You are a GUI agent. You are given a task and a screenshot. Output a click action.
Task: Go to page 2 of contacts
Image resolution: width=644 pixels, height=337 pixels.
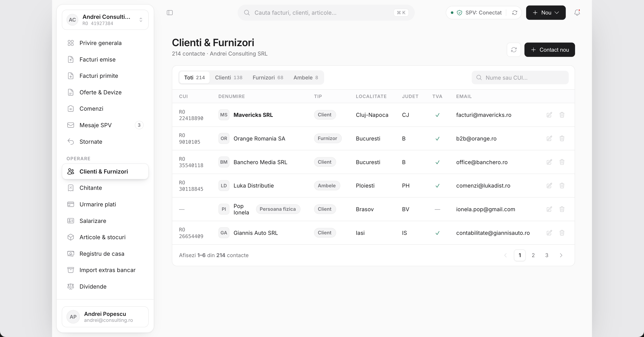[533, 255]
